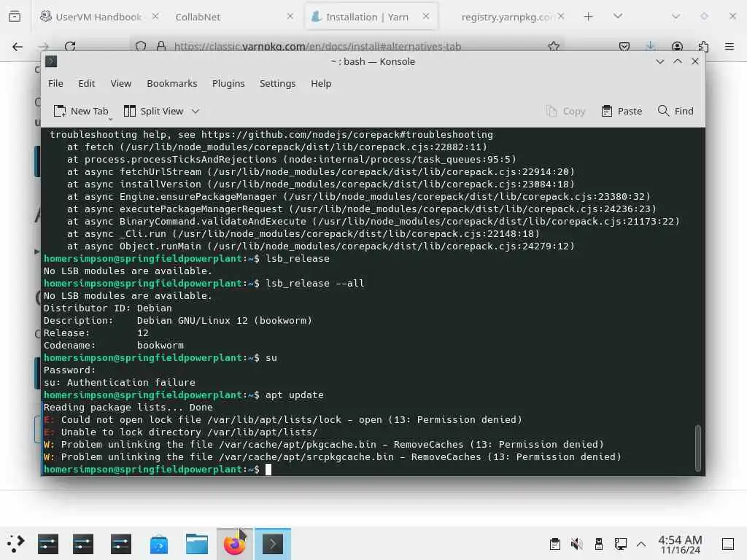Viewport: 747px width, 560px height.
Task: Click the Paste toolbar button
Action: click(x=622, y=111)
